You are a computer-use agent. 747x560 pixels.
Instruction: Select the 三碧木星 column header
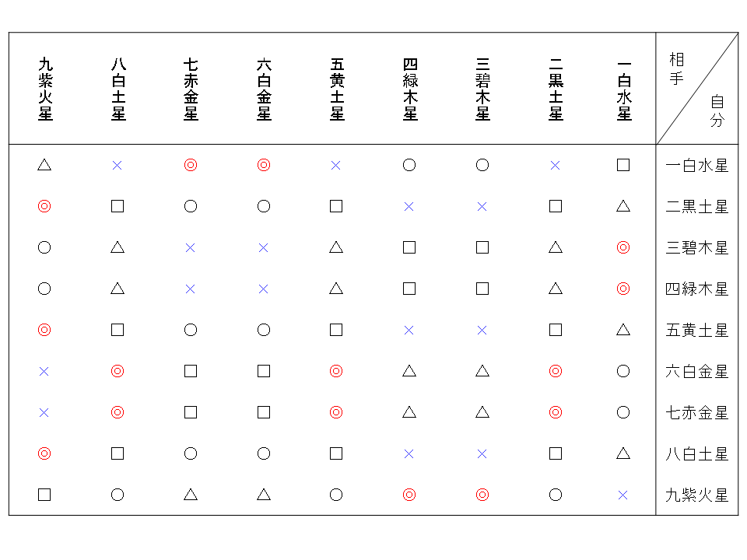[483, 89]
